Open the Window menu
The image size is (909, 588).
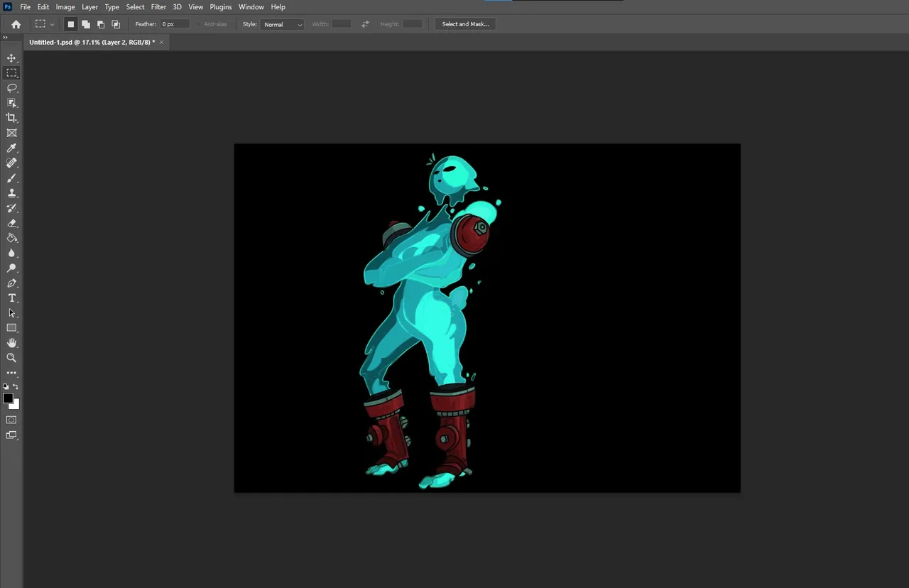[x=251, y=7]
